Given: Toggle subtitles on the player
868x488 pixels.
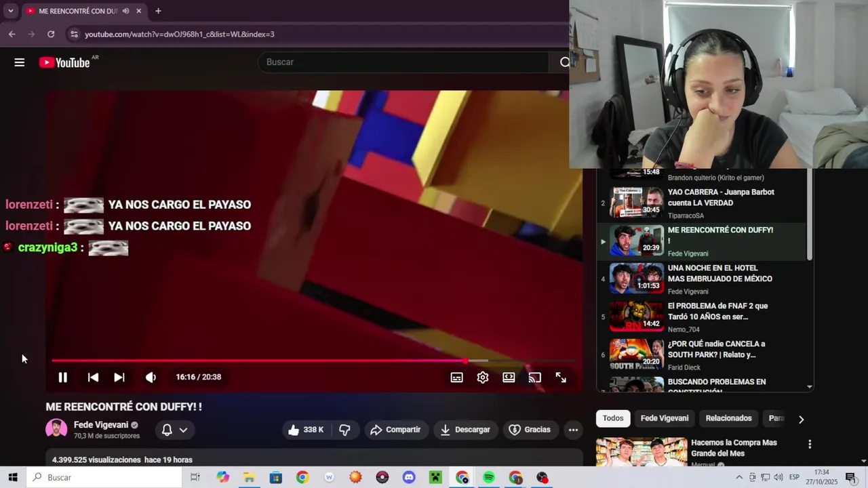Looking at the screenshot, I should [457, 378].
